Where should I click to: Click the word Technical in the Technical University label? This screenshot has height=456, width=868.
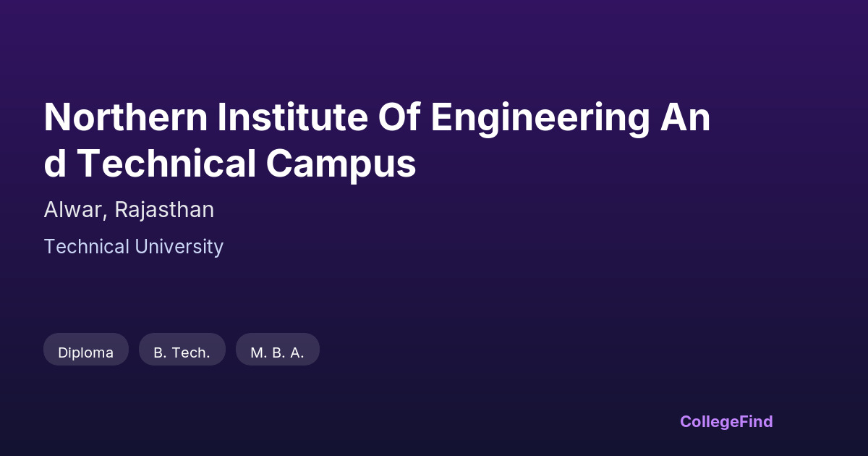click(86, 247)
